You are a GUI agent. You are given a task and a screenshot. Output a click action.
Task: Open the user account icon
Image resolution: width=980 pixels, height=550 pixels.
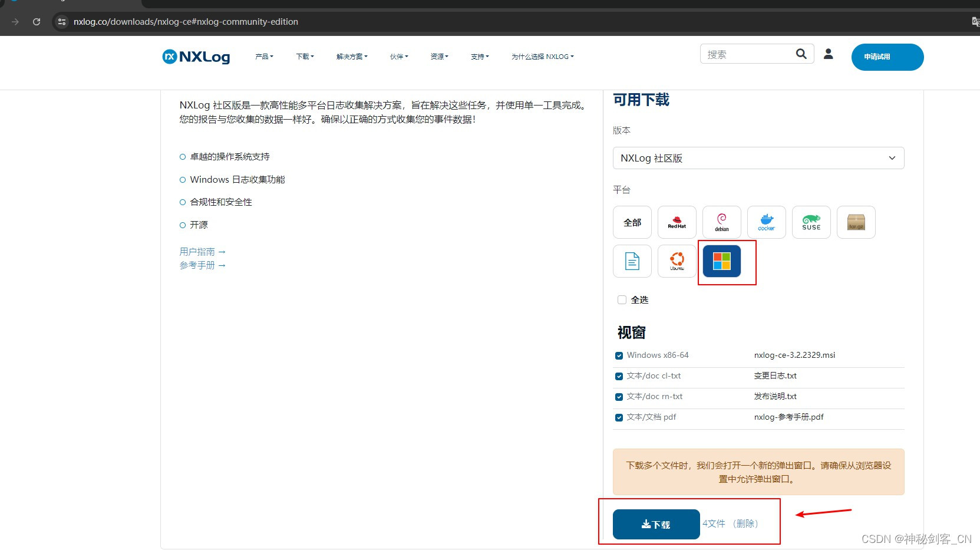tap(828, 54)
